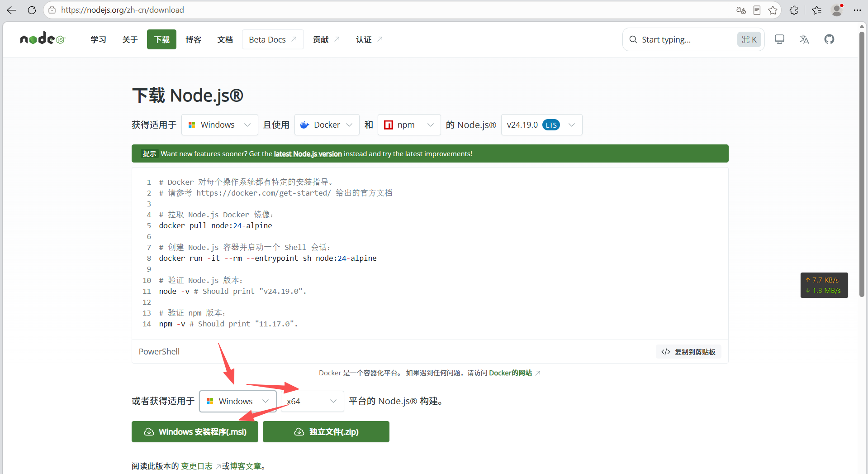Click the PowerShell language label
Screen dimensions: 868x474
tap(159, 352)
